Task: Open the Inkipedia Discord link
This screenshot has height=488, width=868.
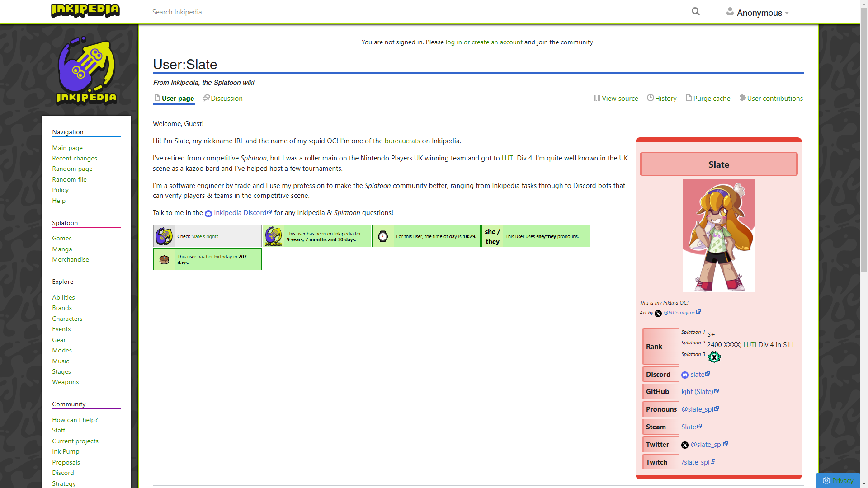Action: tap(240, 213)
